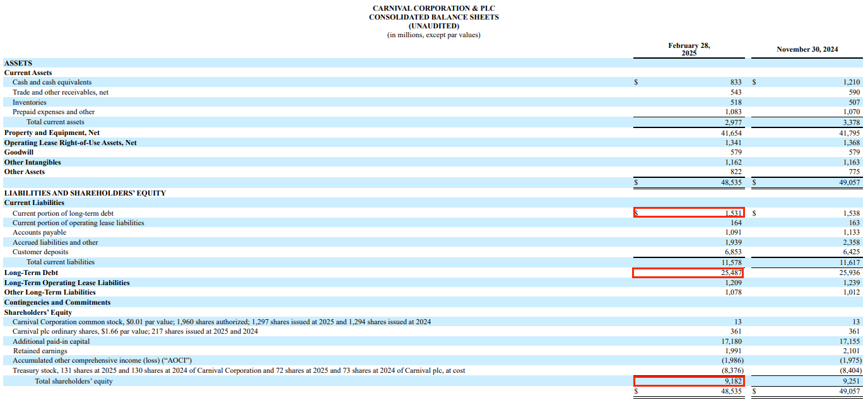Viewport: 868px width, 405px height.
Task: Click the February 28, 2025 column header
Action: pyautogui.click(x=688, y=49)
